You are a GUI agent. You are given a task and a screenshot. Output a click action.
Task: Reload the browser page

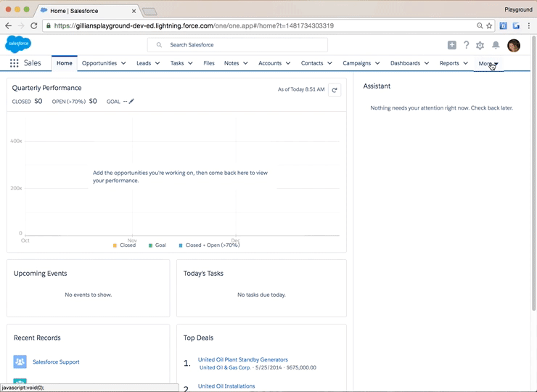point(33,25)
